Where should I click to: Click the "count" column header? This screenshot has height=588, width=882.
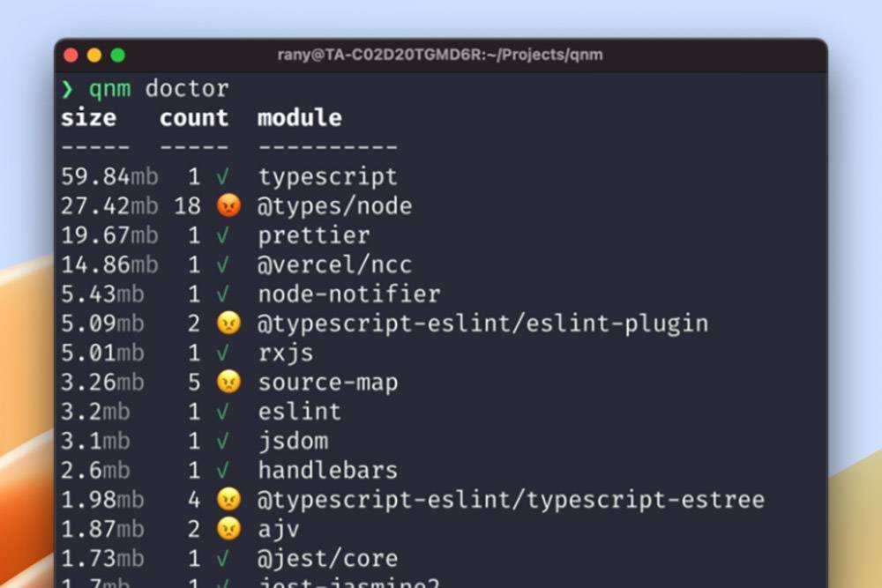(194, 118)
